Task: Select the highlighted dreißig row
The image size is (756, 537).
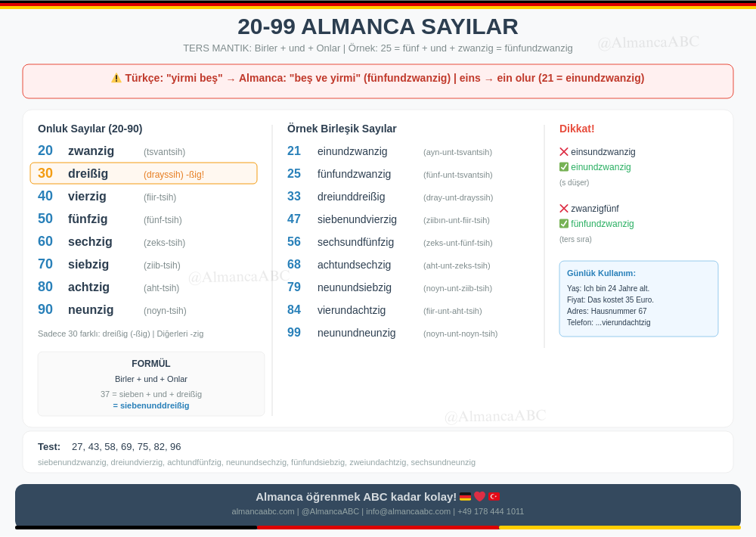Action: (144, 172)
